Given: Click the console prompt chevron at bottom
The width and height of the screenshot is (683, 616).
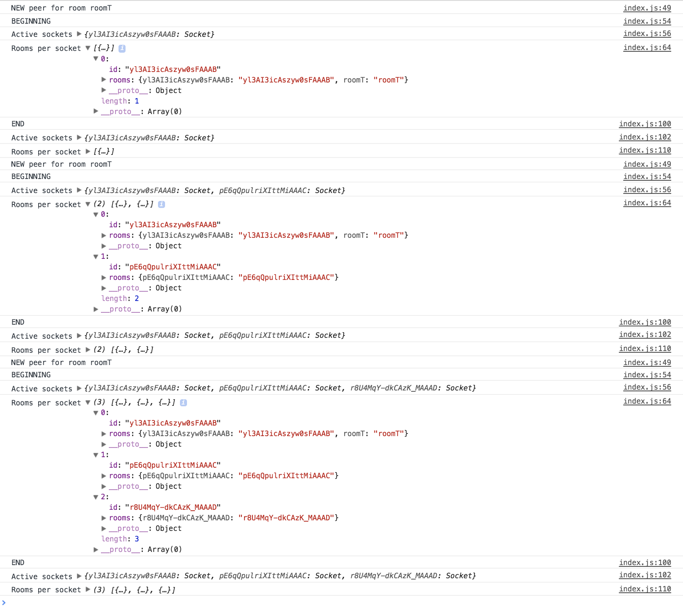Looking at the screenshot, I should tap(5, 603).
